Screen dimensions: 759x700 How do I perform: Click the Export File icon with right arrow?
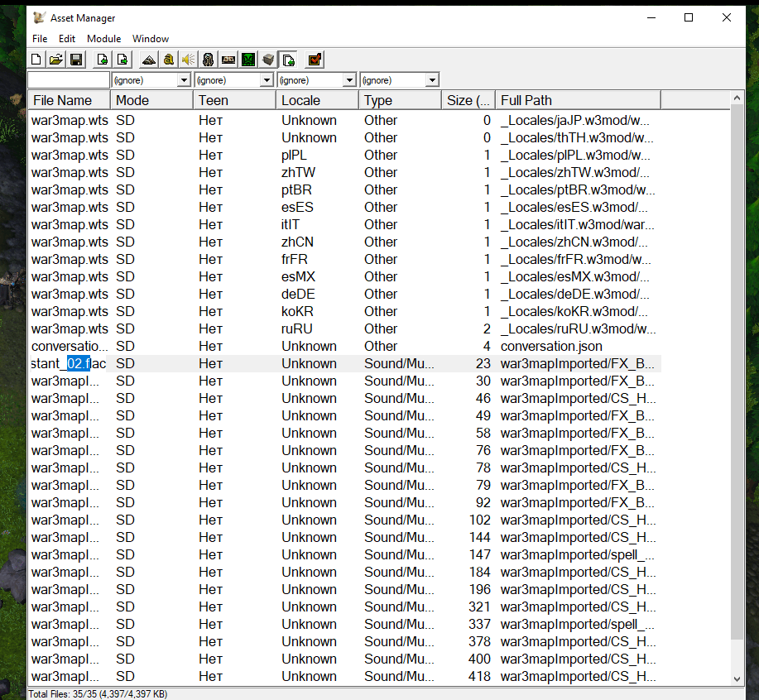tap(122, 60)
